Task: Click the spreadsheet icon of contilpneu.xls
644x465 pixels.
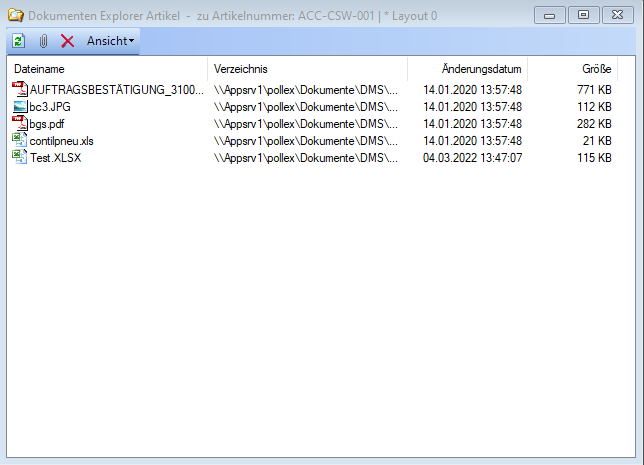Action: pyautogui.click(x=19, y=141)
